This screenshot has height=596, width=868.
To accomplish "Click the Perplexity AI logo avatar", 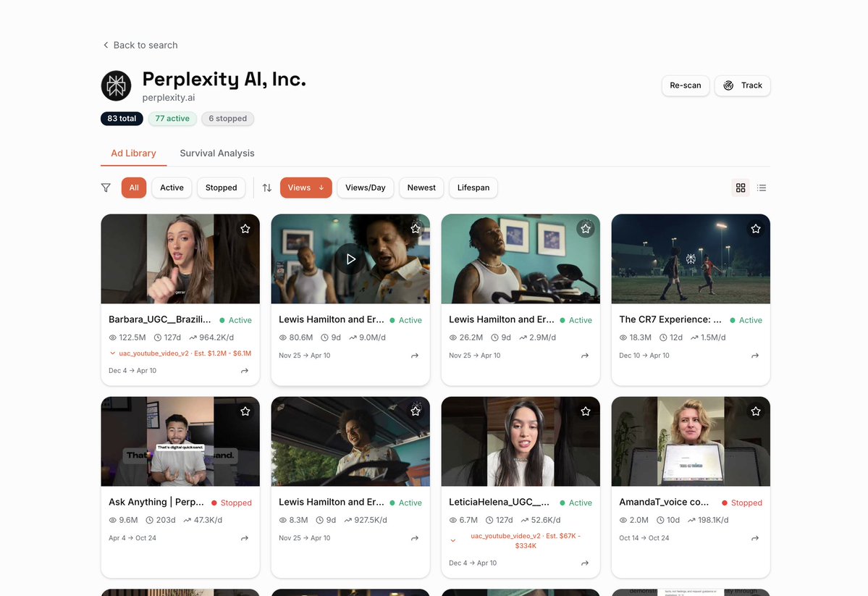I will (117, 85).
